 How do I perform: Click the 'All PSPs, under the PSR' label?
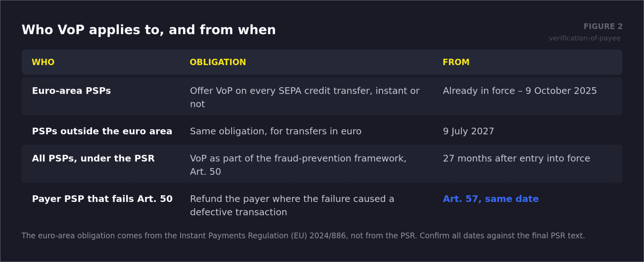(93, 158)
